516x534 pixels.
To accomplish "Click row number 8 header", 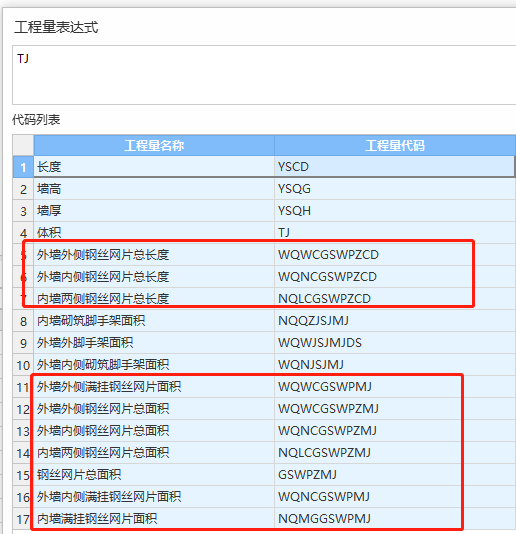I will click(23, 321).
